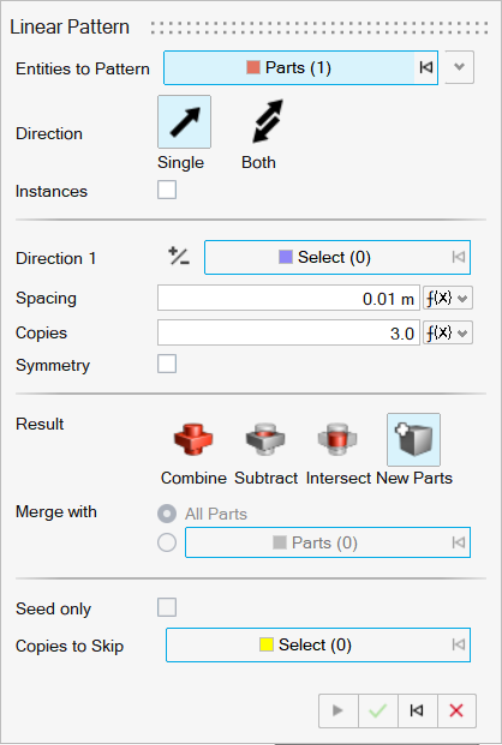
Task: Click the Spacing value input field
Action: pos(288,298)
